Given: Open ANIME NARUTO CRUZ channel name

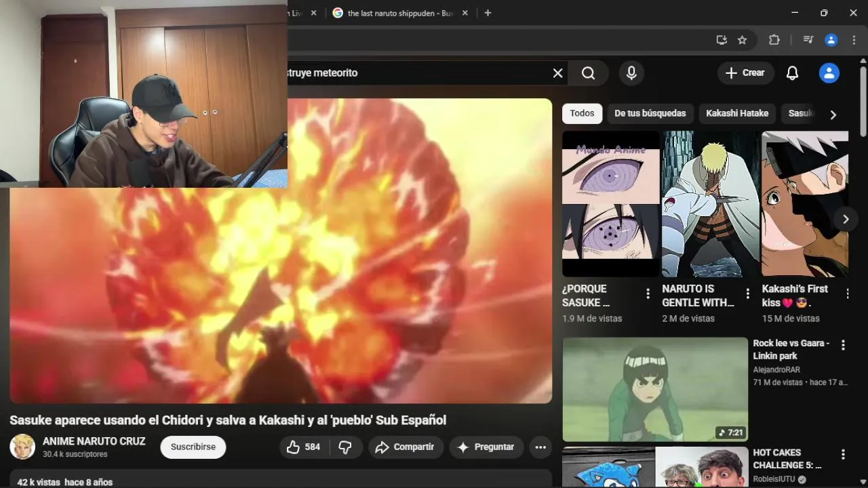Looking at the screenshot, I should point(94,441).
